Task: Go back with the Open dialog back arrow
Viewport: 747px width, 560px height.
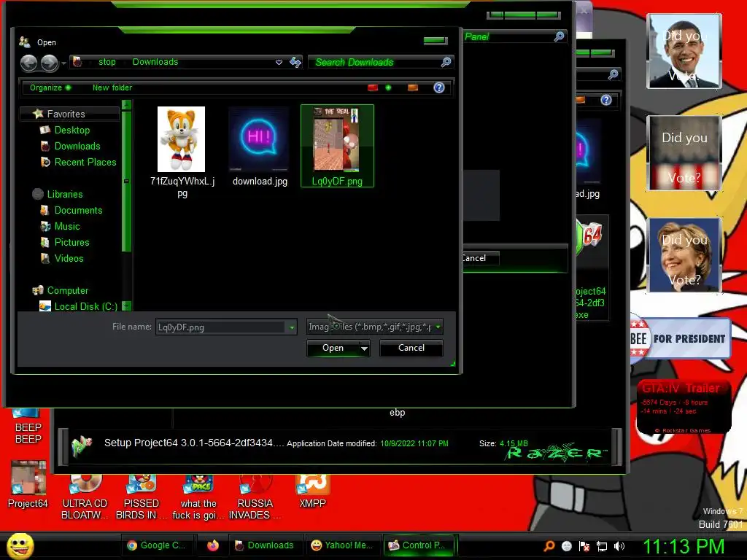Action: 29,63
